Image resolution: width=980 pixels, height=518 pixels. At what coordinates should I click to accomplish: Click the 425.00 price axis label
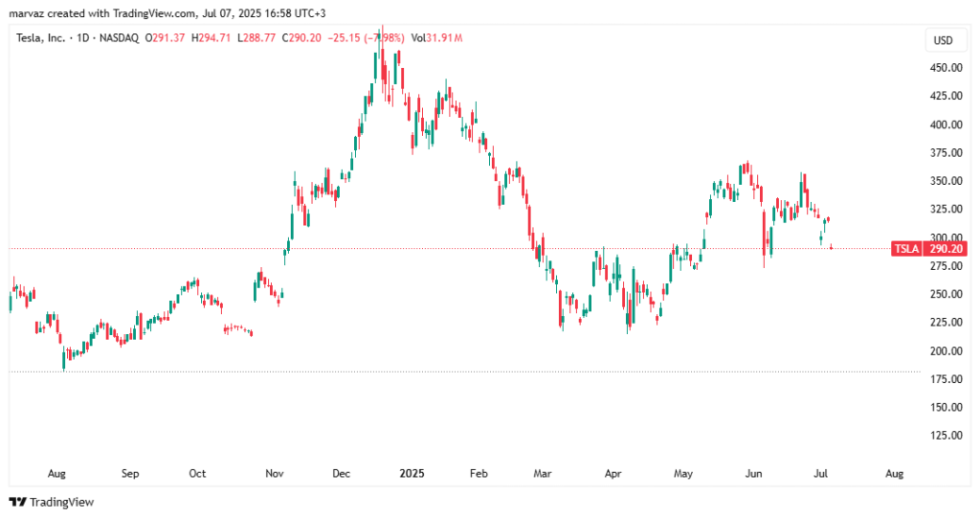tap(947, 96)
